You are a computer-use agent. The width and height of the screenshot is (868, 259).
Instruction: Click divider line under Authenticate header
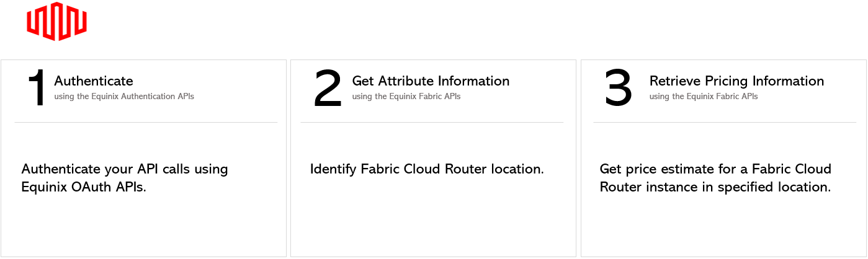coord(146,122)
